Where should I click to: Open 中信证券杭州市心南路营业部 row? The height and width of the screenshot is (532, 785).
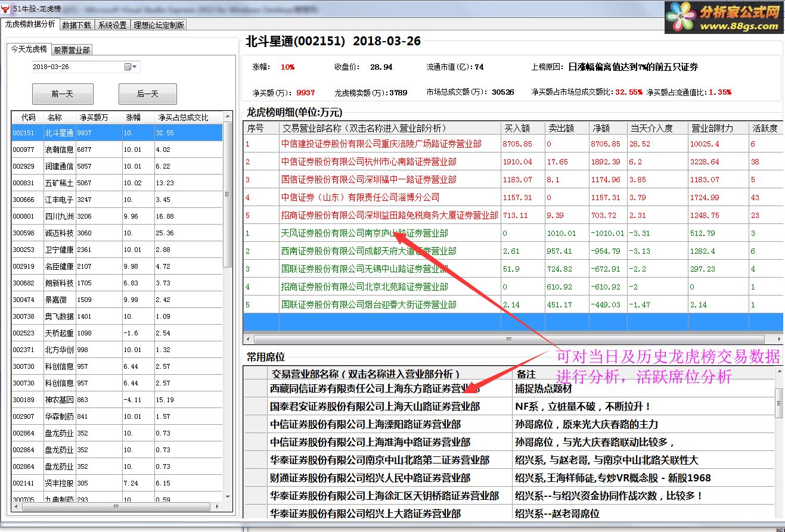tap(513, 161)
